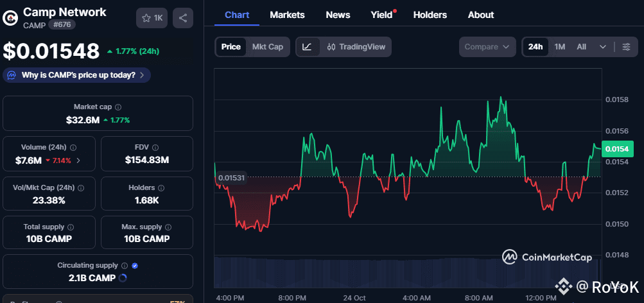
Task: Select the line chart type icon
Action: [x=308, y=47]
